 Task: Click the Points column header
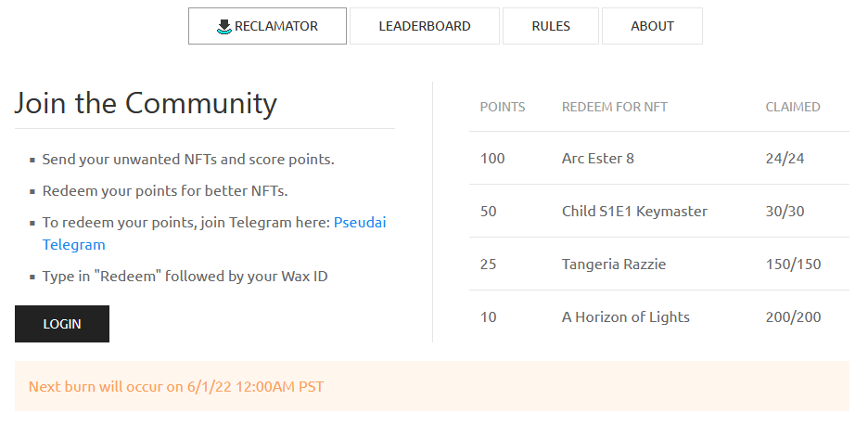click(503, 107)
